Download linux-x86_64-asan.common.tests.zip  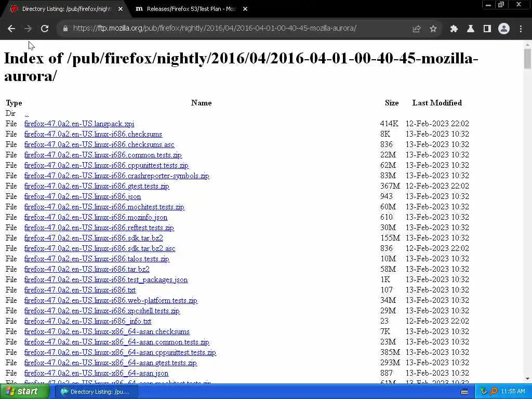[117, 342]
